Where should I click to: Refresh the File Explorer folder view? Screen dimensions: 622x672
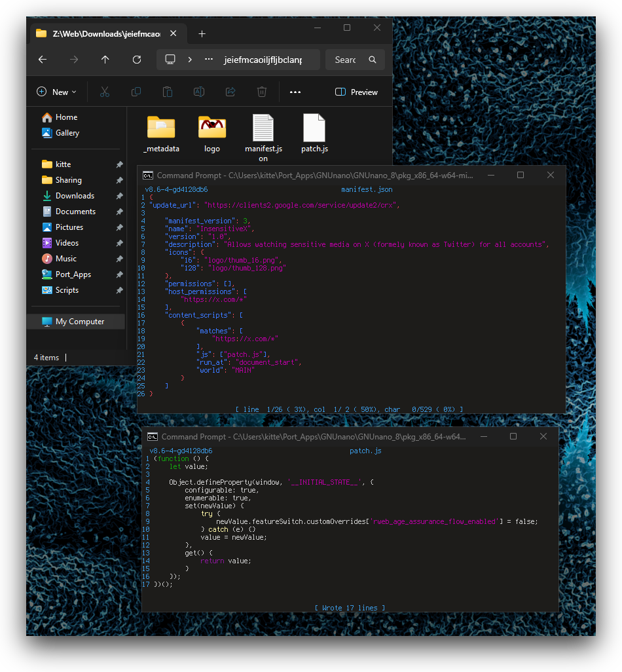click(137, 60)
